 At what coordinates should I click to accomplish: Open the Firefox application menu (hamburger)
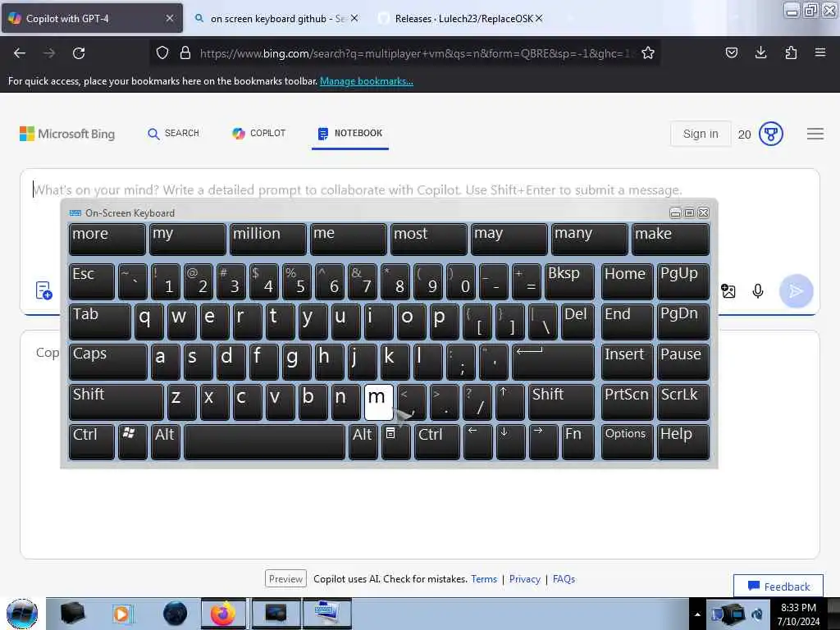tap(820, 52)
